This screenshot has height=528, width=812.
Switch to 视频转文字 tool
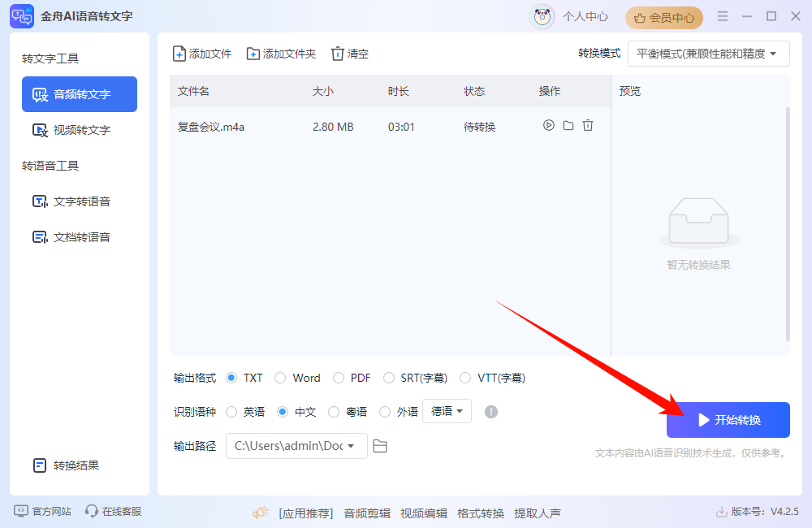pos(80,130)
